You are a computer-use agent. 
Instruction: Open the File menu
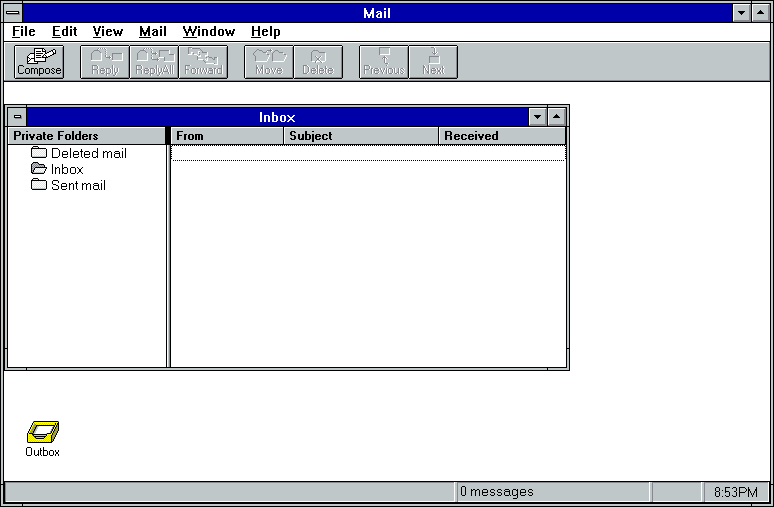24,32
